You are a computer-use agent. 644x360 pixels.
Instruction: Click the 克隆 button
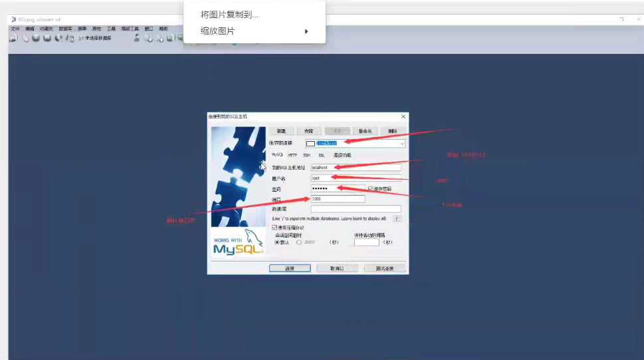click(309, 131)
